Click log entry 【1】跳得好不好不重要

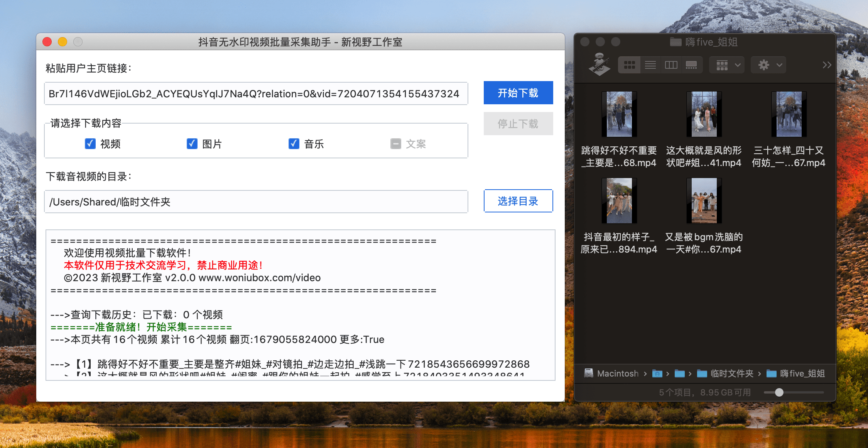click(x=290, y=364)
